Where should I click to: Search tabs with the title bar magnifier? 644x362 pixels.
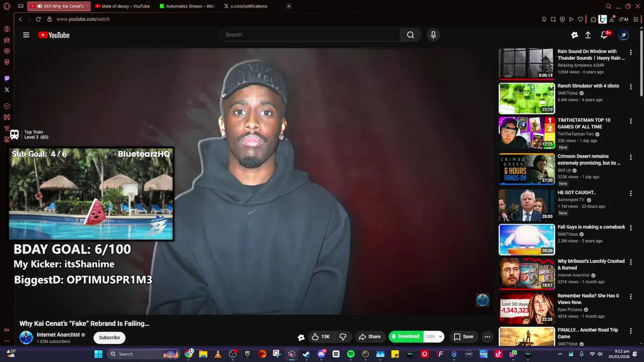[x=608, y=6]
